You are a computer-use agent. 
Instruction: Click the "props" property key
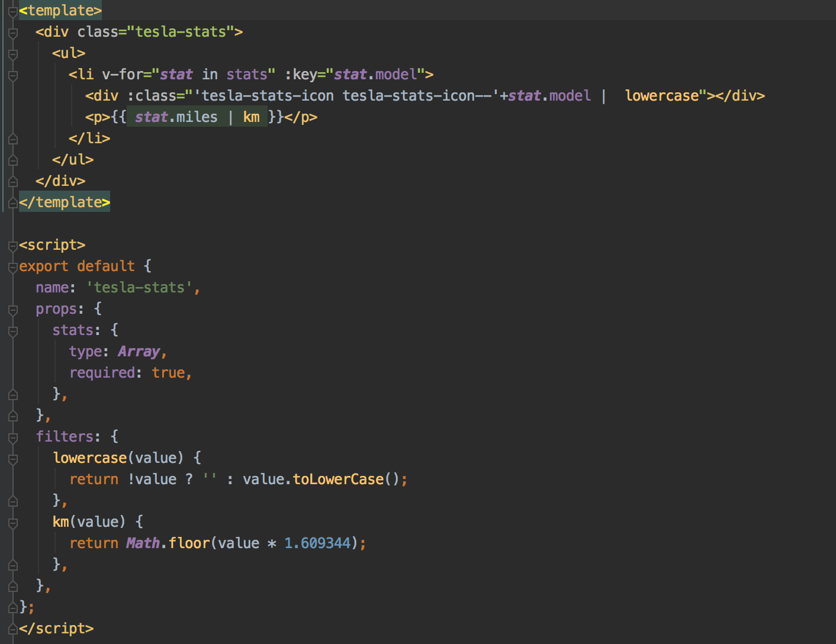[56, 309]
